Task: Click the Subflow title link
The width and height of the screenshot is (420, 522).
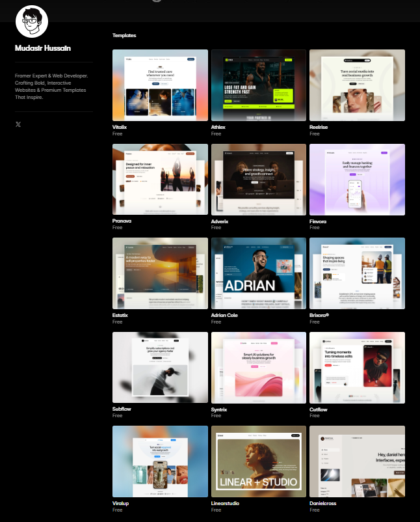Action: (122, 409)
